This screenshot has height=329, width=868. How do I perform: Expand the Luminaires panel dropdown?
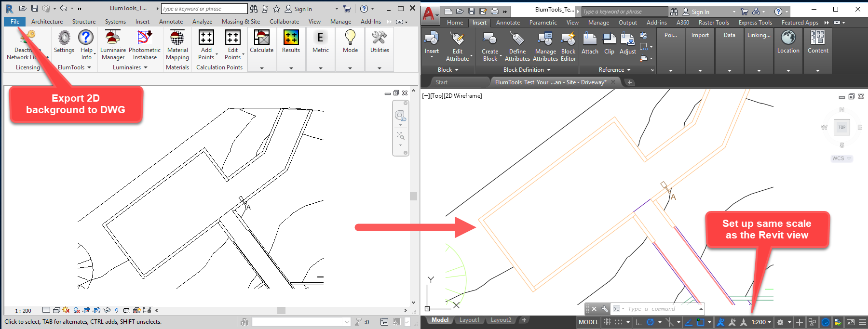[x=146, y=67]
